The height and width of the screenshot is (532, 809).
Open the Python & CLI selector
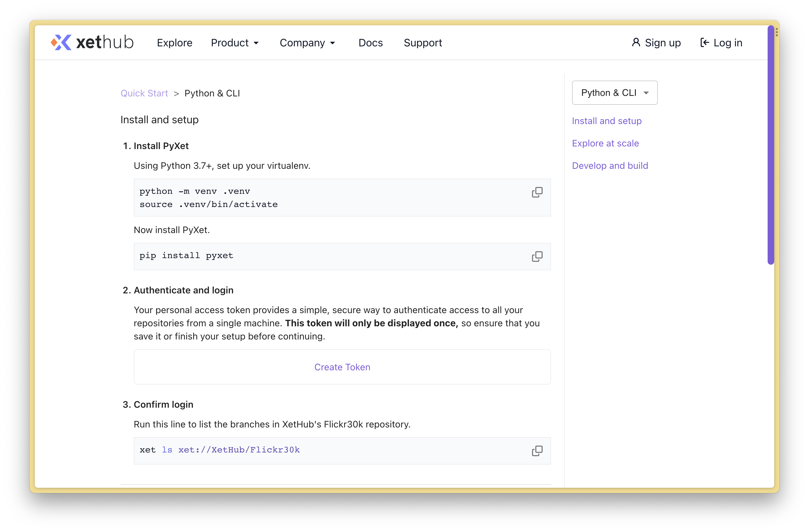pyautogui.click(x=614, y=93)
